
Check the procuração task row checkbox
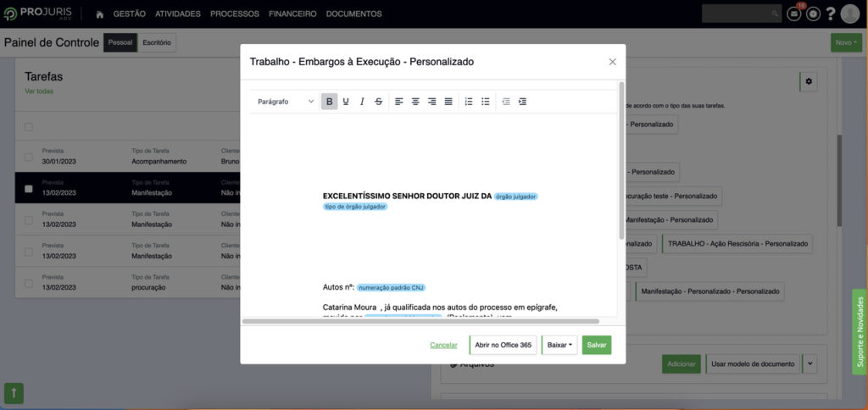pyautogui.click(x=28, y=283)
